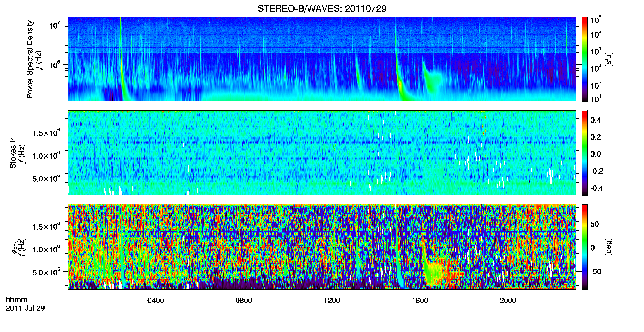Click the Stokes V color bar
Image resolution: width=644 pixels, height=332 pixels.
coord(584,153)
